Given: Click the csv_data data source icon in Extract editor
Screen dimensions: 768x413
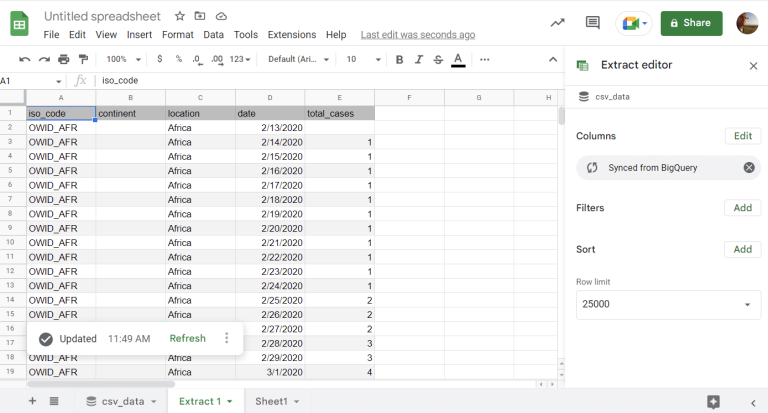Looking at the screenshot, I should [584, 97].
